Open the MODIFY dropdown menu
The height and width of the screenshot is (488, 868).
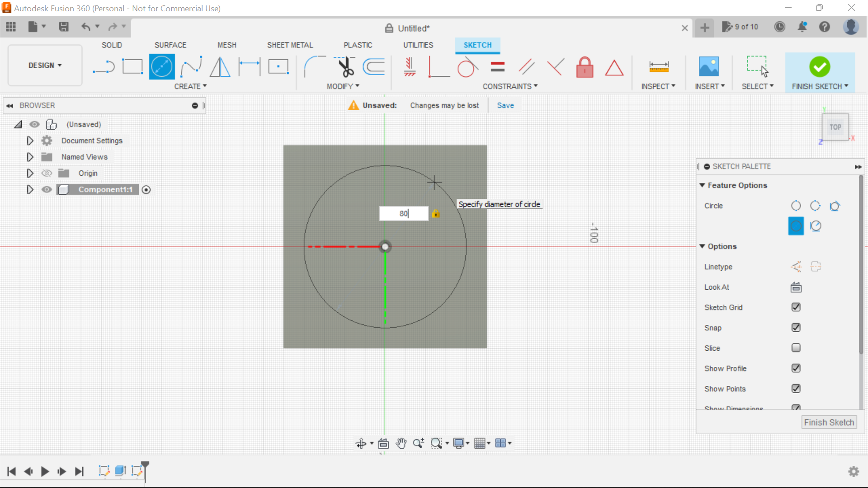[x=343, y=86]
